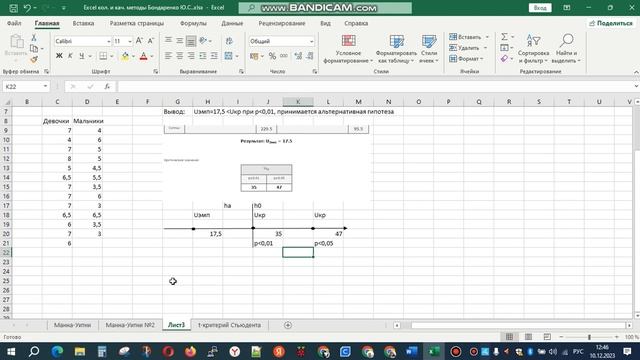Open the number format dropdown (Общий)
The width and height of the screenshot is (640, 360).
[x=311, y=41]
